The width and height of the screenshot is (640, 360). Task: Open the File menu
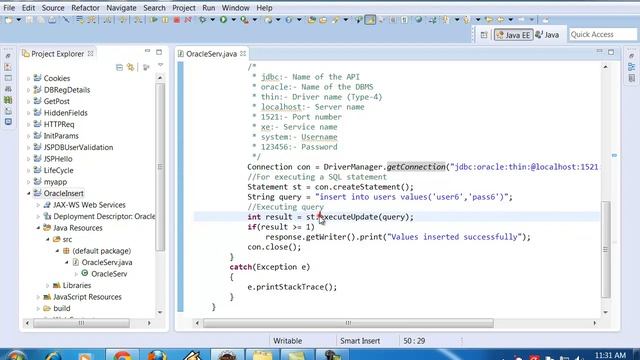pos(9,8)
